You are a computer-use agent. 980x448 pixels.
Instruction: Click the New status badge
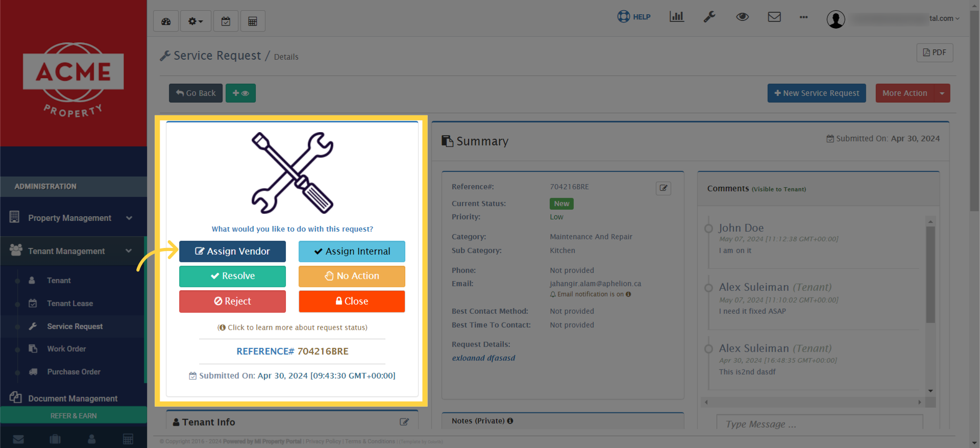561,204
